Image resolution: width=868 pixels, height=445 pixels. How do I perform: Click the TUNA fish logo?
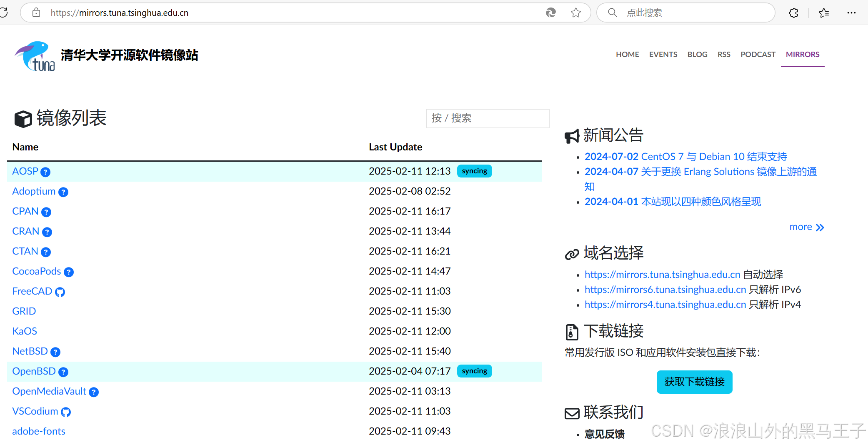pos(35,56)
